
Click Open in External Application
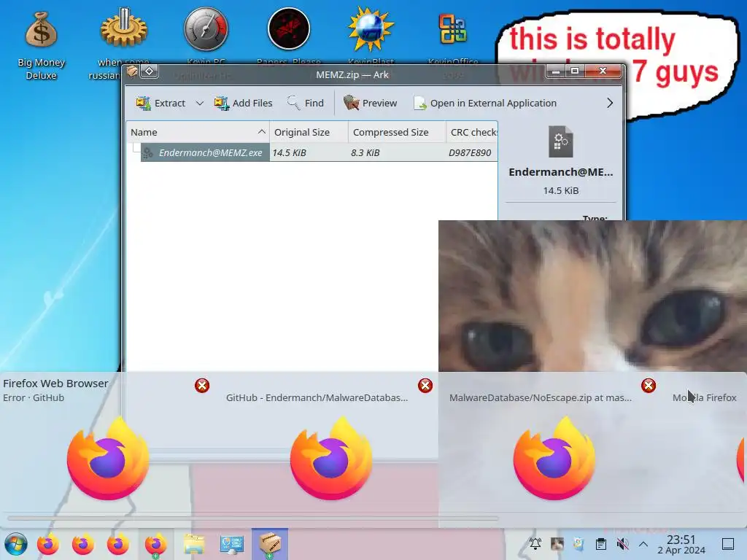(485, 103)
